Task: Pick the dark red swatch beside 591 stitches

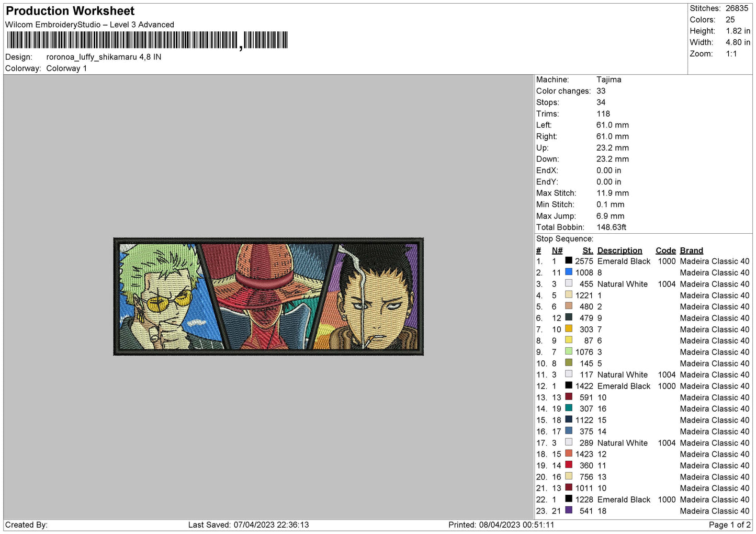Action: click(569, 396)
